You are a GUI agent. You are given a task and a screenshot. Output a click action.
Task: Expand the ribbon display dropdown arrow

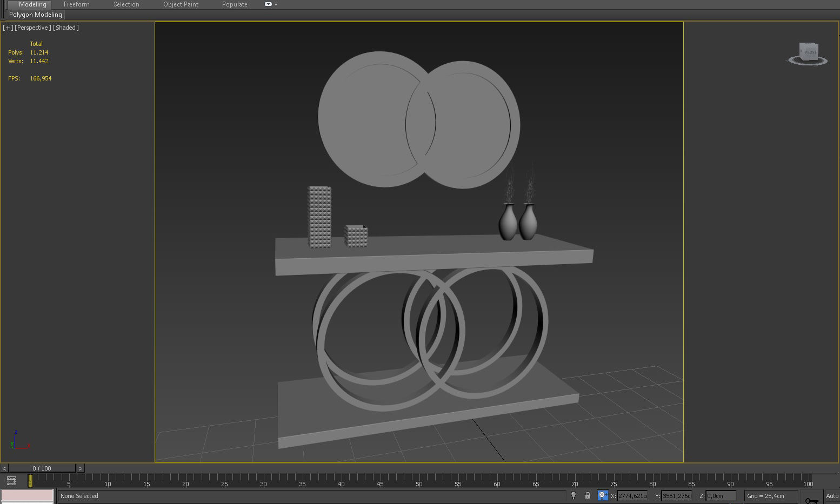[x=276, y=4]
